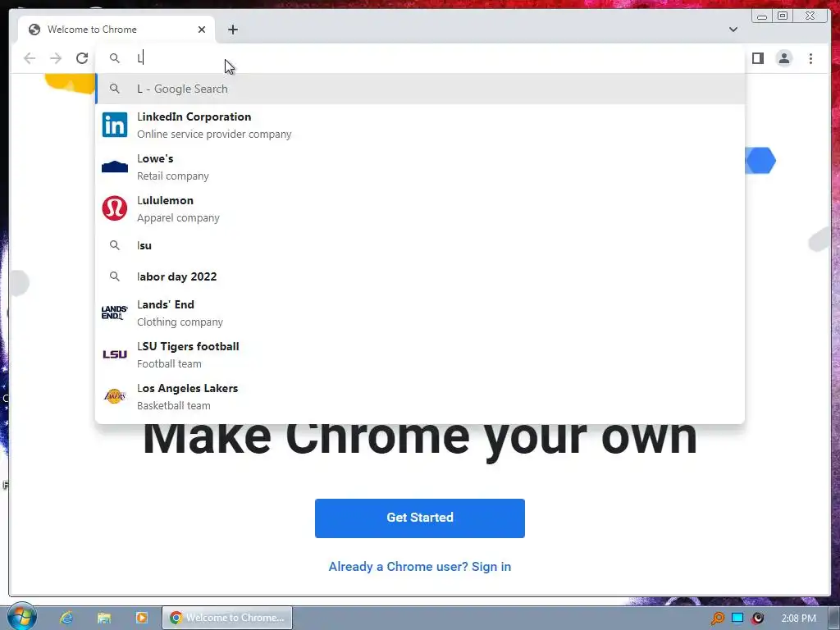
Task: Open Chrome's side panel
Action: [757, 58]
